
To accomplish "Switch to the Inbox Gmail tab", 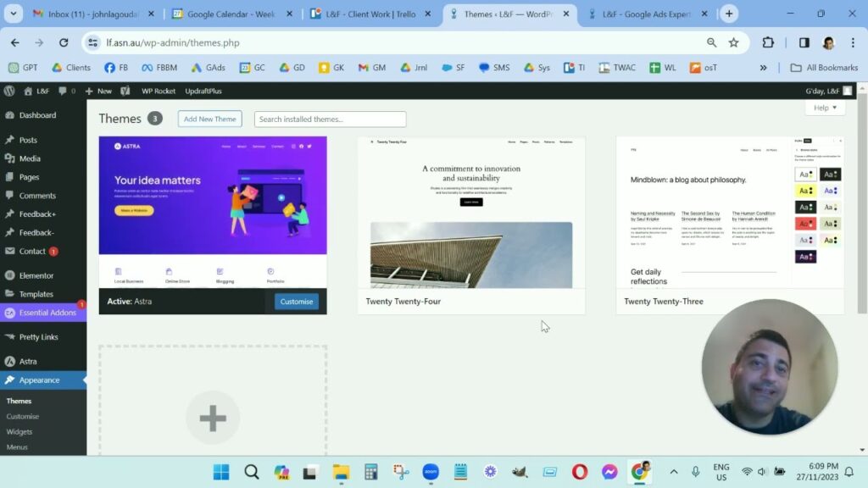I will pyautogui.click(x=93, y=14).
